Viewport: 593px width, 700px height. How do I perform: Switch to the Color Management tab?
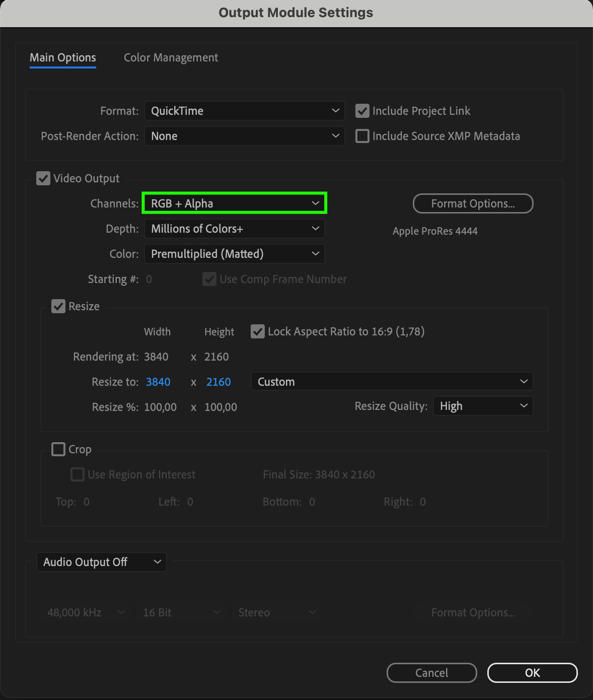point(171,58)
